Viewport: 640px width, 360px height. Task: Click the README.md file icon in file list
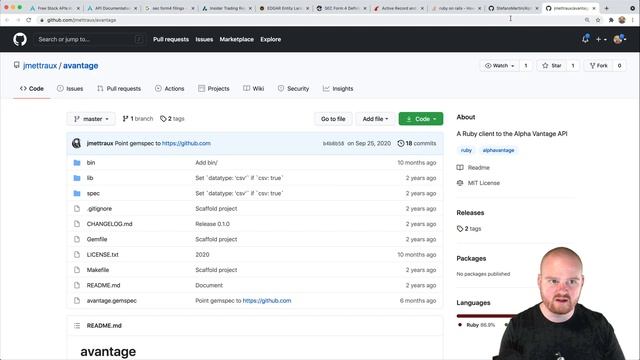pos(77,285)
